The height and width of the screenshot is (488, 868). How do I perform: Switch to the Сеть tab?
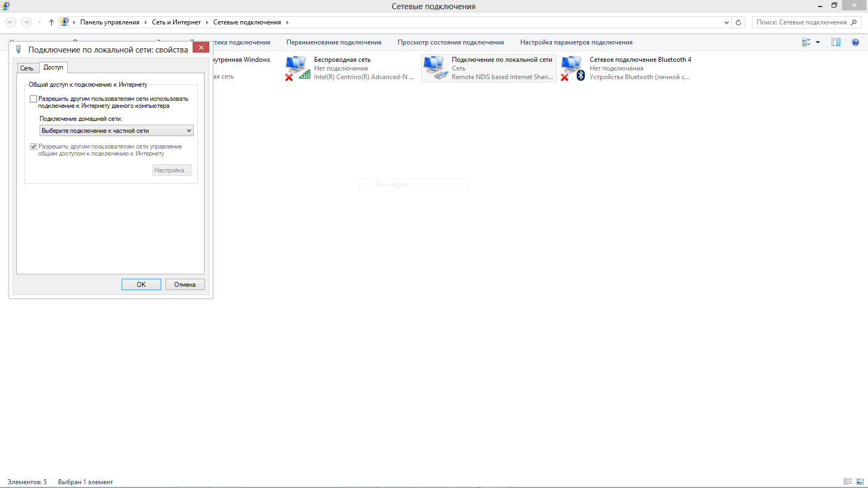point(27,68)
